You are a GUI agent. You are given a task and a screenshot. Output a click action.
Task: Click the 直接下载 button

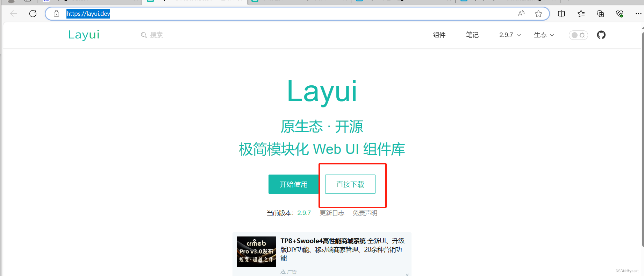tap(350, 184)
